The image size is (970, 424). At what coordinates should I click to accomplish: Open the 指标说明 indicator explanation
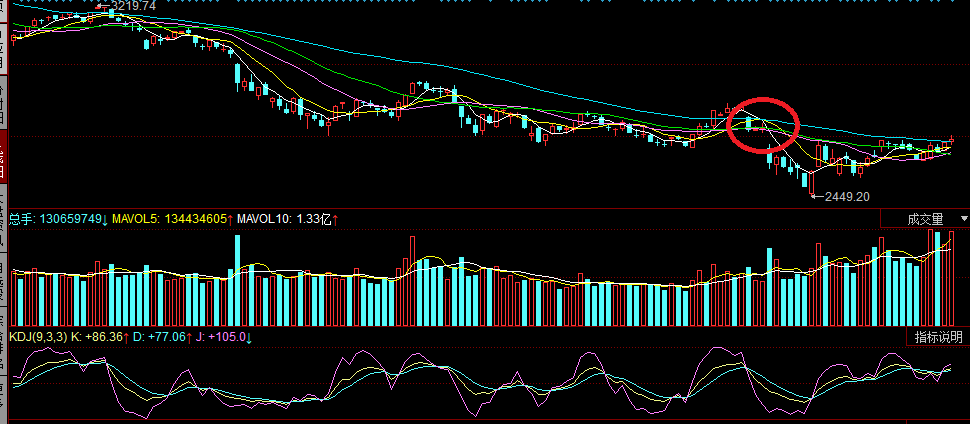click(x=940, y=337)
